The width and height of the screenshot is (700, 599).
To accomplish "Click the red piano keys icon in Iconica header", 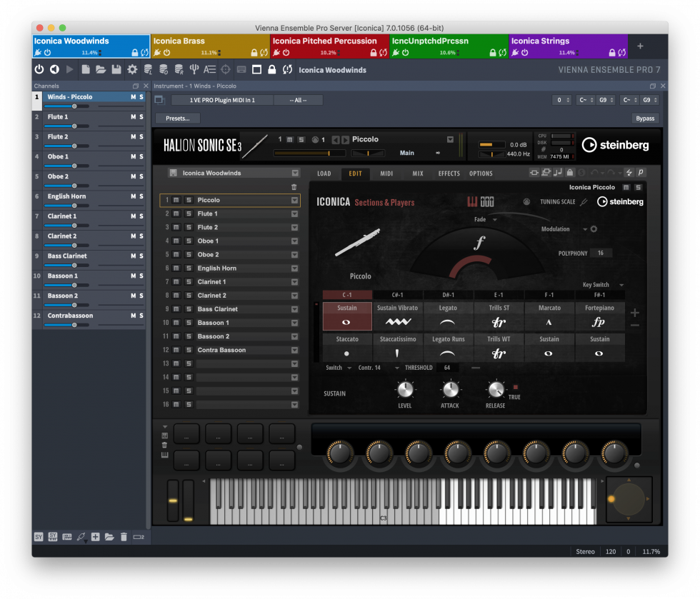I will [472, 202].
